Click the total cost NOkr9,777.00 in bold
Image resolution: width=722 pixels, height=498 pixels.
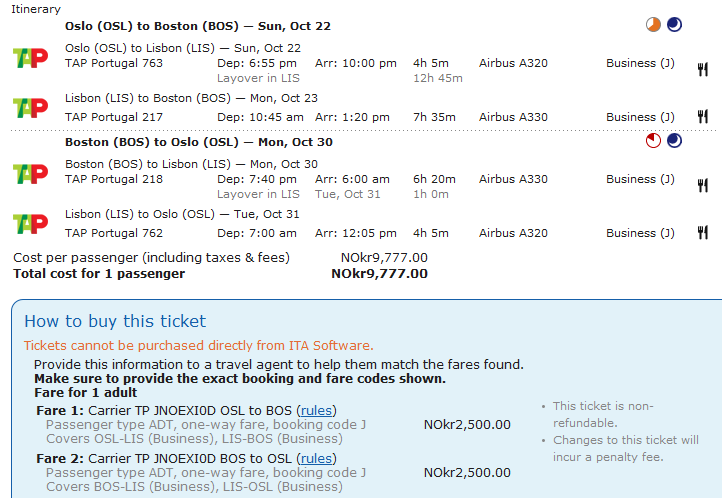coord(379,273)
